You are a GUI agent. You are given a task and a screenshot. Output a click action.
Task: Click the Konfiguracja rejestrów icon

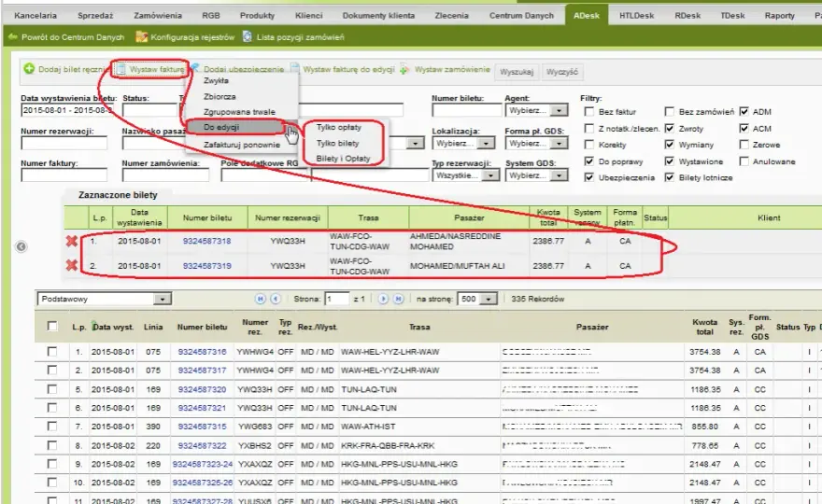(141, 37)
